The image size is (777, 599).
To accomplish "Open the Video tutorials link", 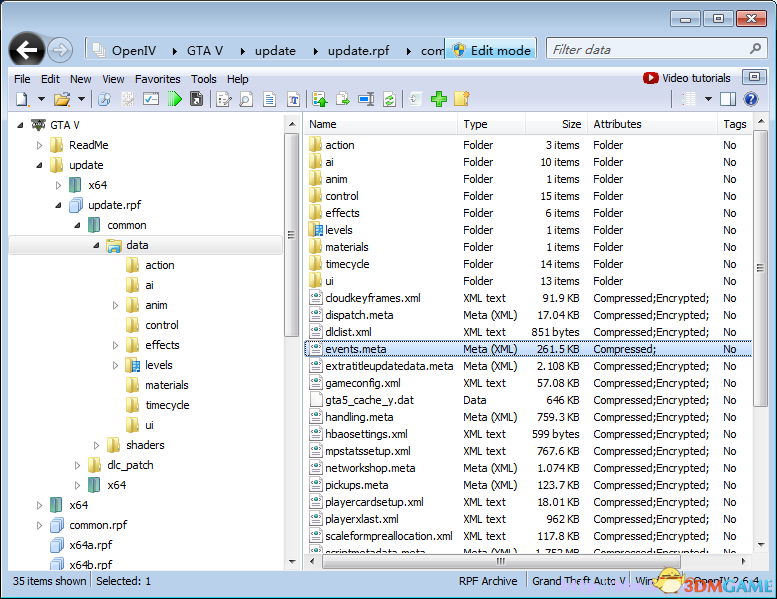I will (x=686, y=78).
